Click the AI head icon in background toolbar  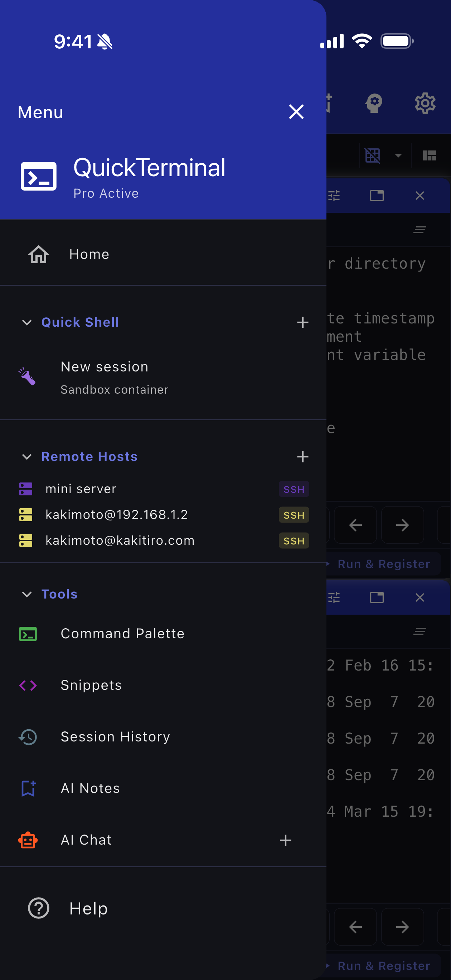(x=373, y=103)
